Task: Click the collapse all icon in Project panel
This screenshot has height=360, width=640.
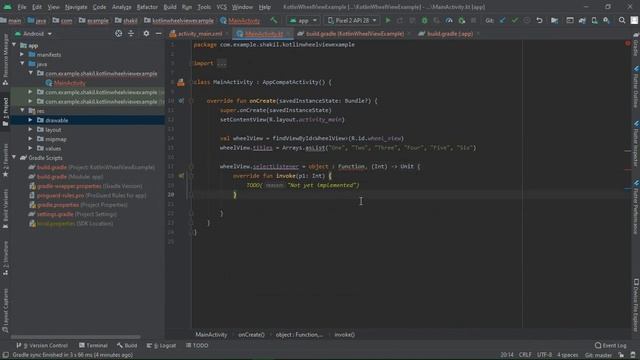Action: (x=131, y=34)
